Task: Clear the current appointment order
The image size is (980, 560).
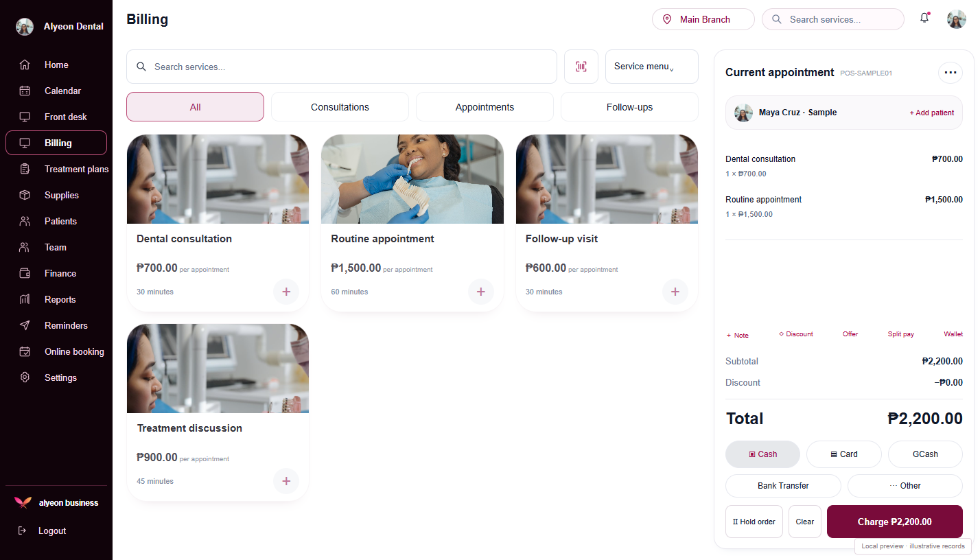Action: 805,522
